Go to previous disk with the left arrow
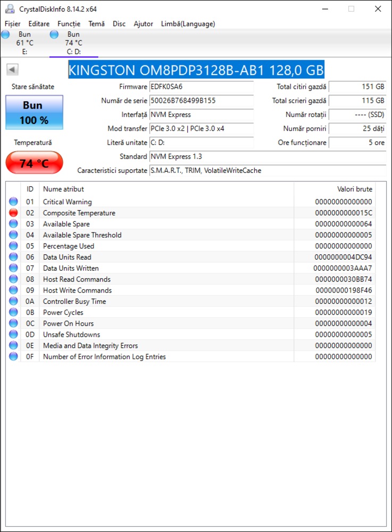The image size is (392, 532). [12, 70]
